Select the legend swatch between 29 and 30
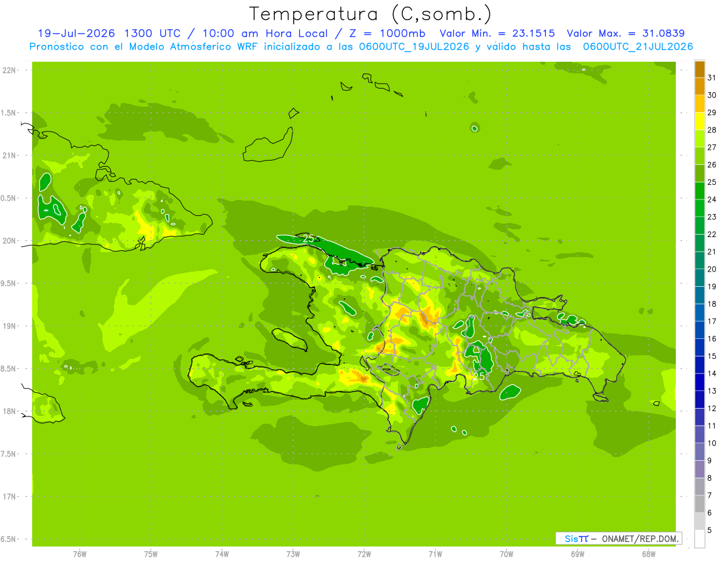Image resolution: width=728 pixels, height=562 pixels. (x=699, y=104)
